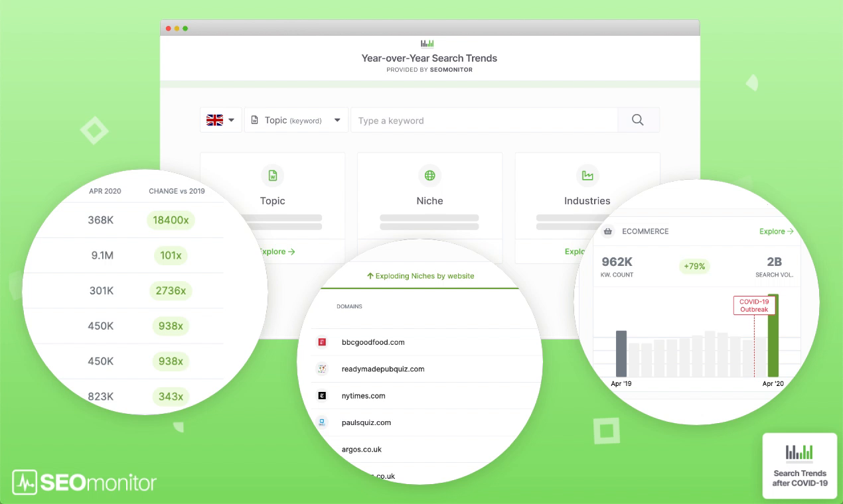Click the bbcgoodfood.com favicon
Image resolution: width=843 pixels, height=504 pixels.
pyautogui.click(x=322, y=342)
